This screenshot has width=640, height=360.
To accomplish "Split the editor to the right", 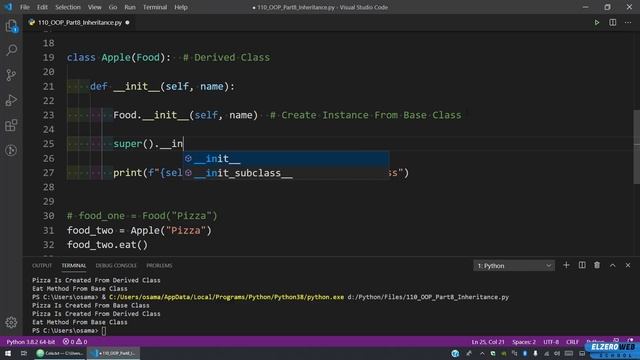I will 613,22.
